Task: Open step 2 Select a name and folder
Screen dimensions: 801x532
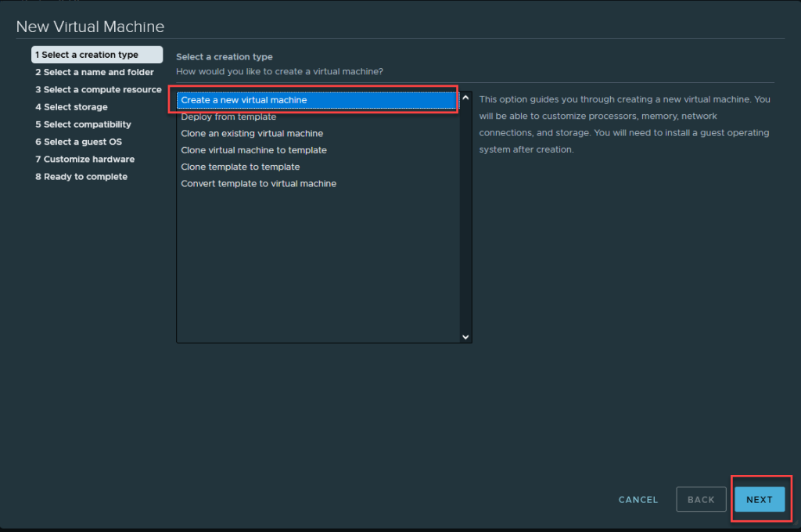Action: pos(95,72)
